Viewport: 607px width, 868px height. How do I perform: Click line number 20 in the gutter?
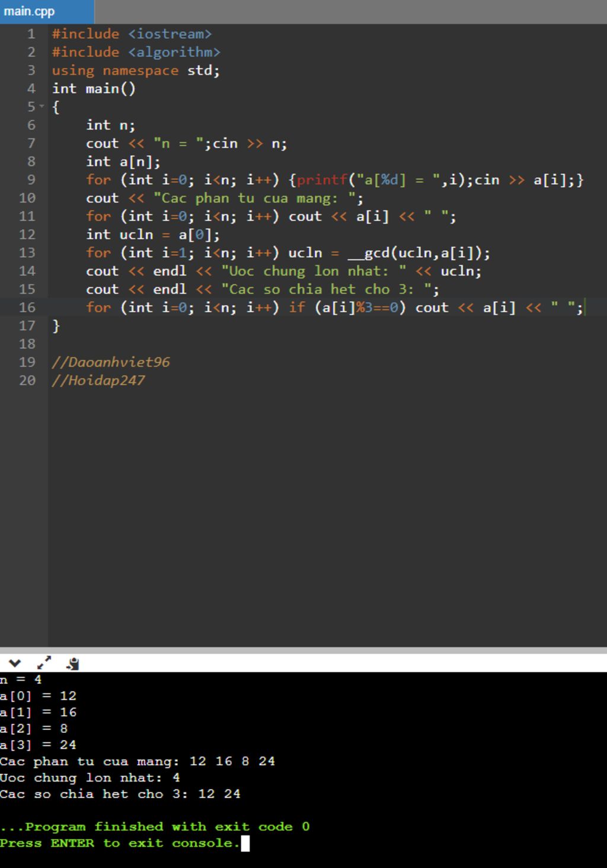tap(27, 380)
